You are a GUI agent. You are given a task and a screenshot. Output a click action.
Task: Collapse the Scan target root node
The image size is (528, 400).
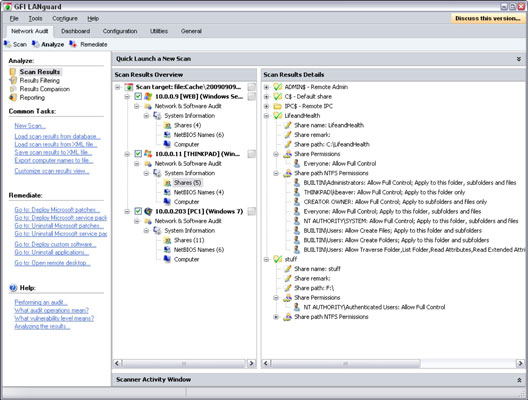pyautogui.click(x=118, y=87)
